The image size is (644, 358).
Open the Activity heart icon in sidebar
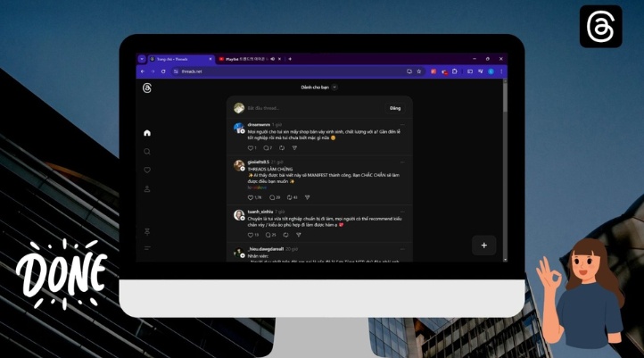(x=147, y=171)
